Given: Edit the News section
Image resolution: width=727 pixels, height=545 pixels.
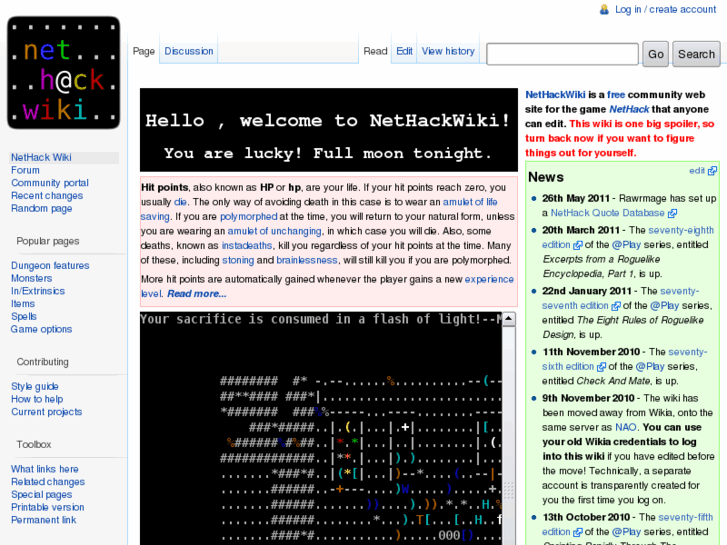Looking at the screenshot, I should [x=696, y=171].
